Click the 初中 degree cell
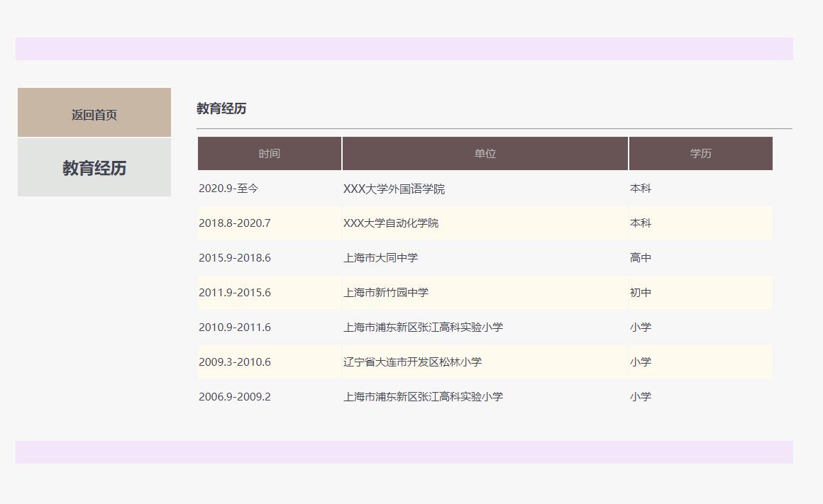 click(701, 292)
